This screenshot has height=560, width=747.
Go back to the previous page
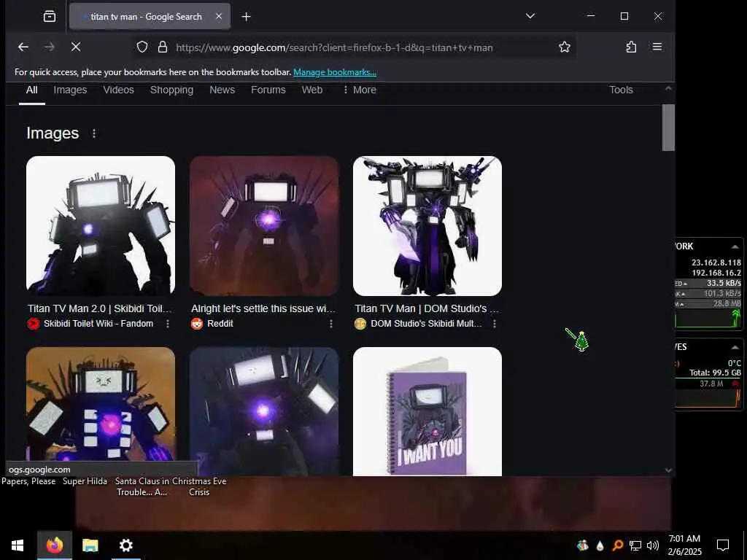pos(23,47)
